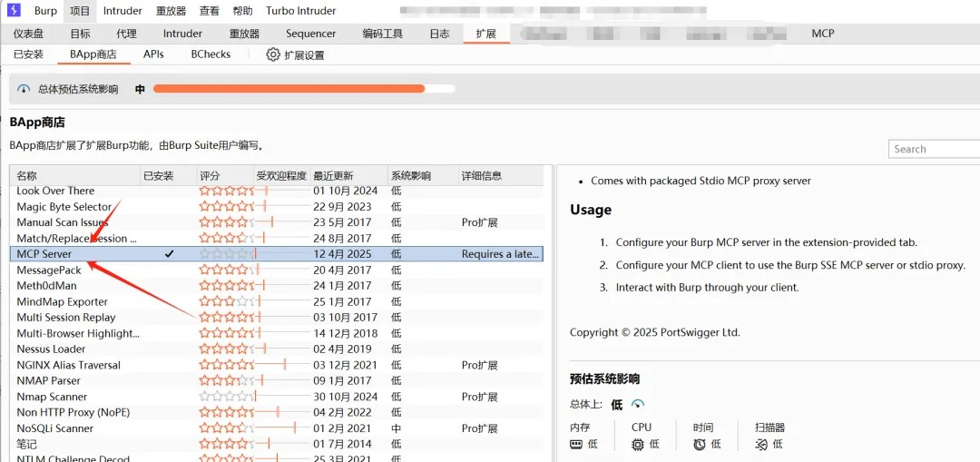Sort by 系统影响 column header
Viewport: 980px width, 462px height.
422,176
